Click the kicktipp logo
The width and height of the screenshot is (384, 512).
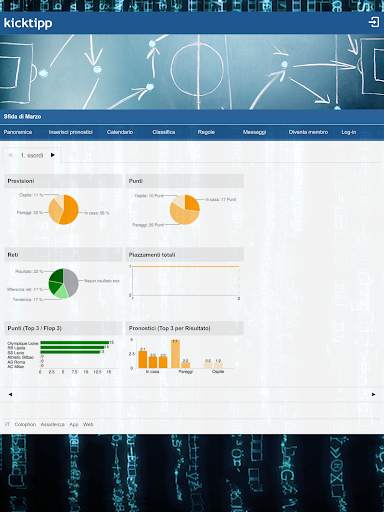pyautogui.click(x=28, y=23)
